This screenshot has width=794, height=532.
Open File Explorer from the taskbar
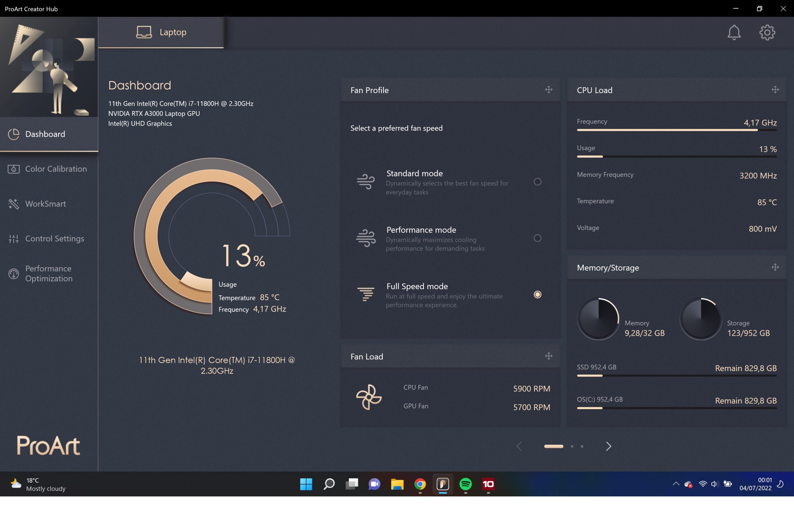pyautogui.click(x=397, y=484)
